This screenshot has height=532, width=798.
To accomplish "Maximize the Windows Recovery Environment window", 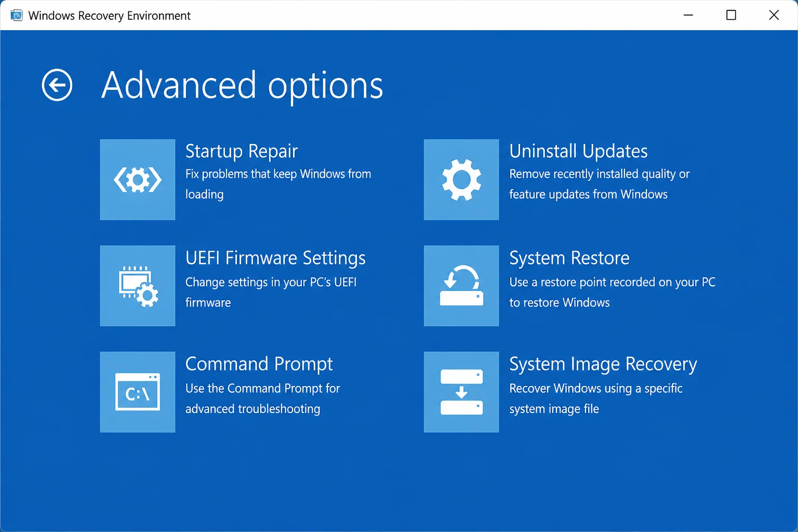I will click(731, 15).
